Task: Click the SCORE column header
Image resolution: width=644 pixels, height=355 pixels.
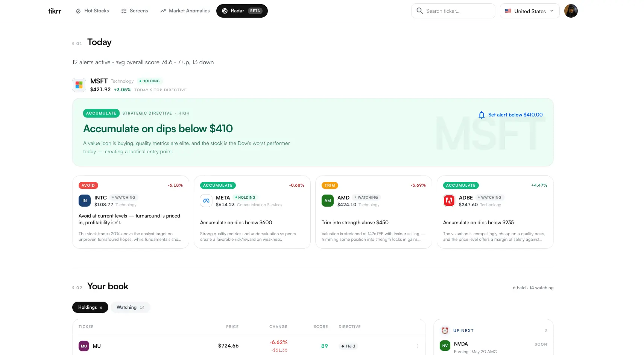Action: [x=321, y=327]
